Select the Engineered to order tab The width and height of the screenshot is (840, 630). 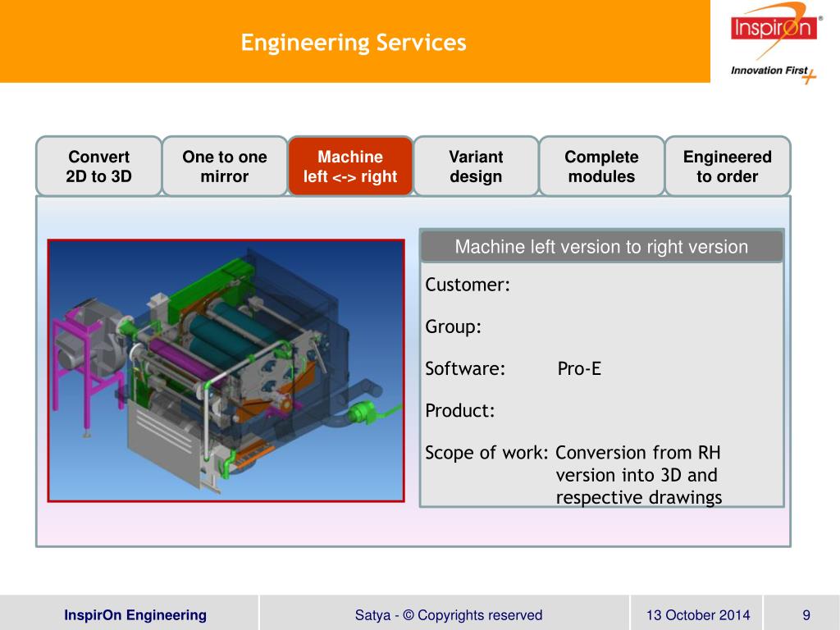727,167
